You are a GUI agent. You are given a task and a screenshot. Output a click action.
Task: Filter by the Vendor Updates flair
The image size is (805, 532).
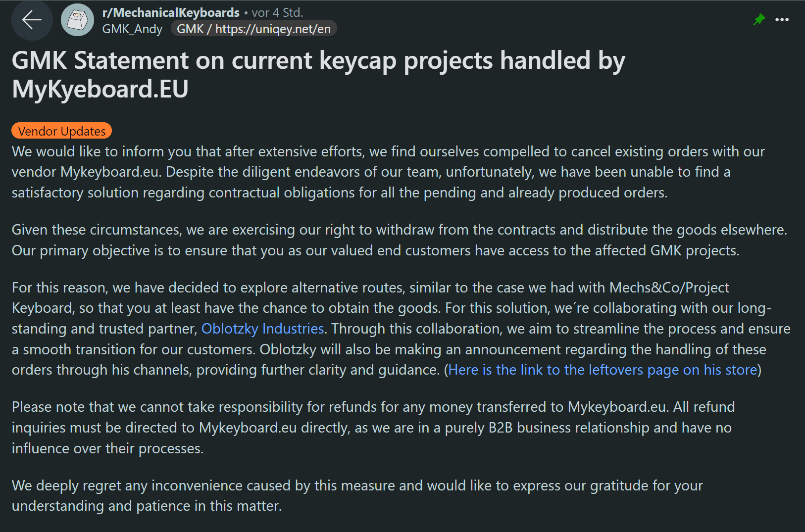point(62,131)
